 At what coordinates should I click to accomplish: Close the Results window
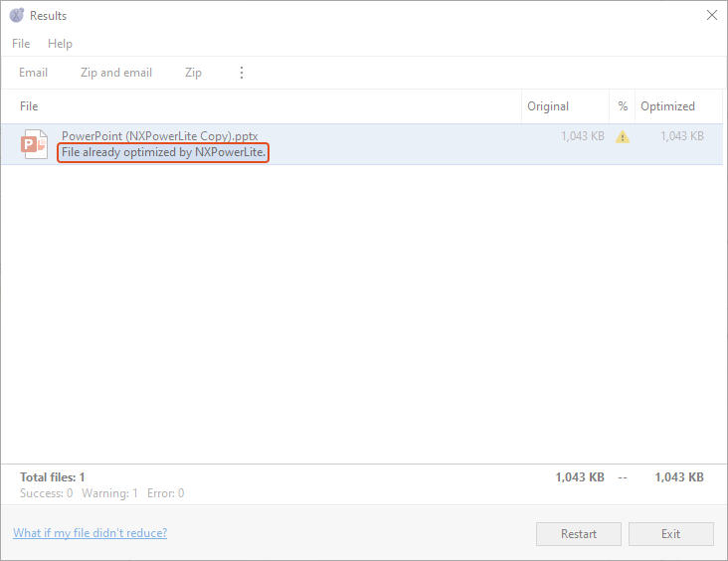712,15
